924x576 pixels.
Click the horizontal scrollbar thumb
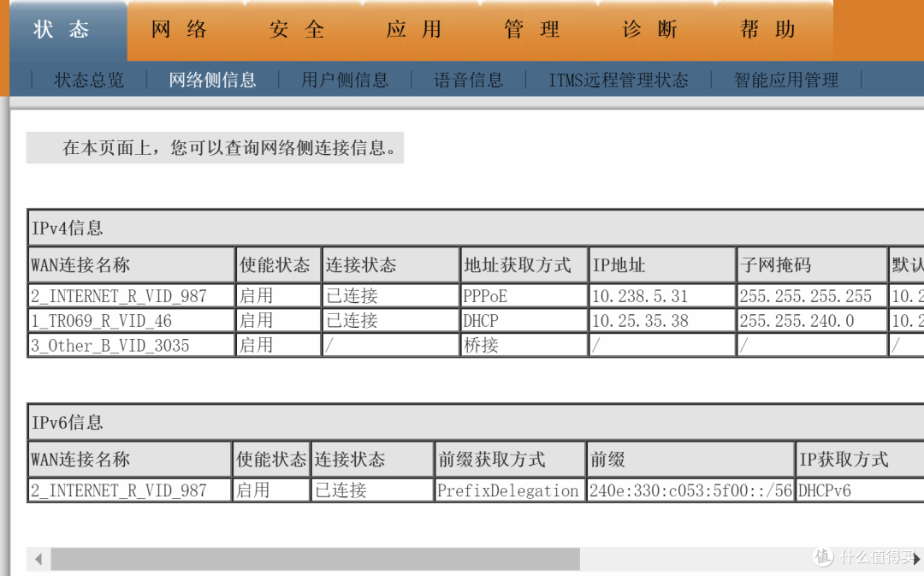[x=315, y=560]
